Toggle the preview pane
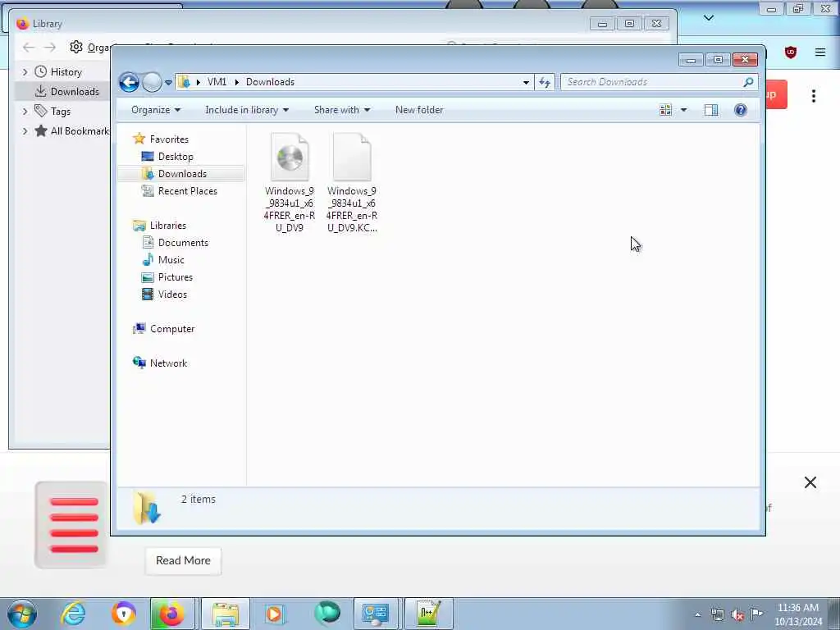The height and width of the screenshot is (630, 840). (x=711, y=110)
